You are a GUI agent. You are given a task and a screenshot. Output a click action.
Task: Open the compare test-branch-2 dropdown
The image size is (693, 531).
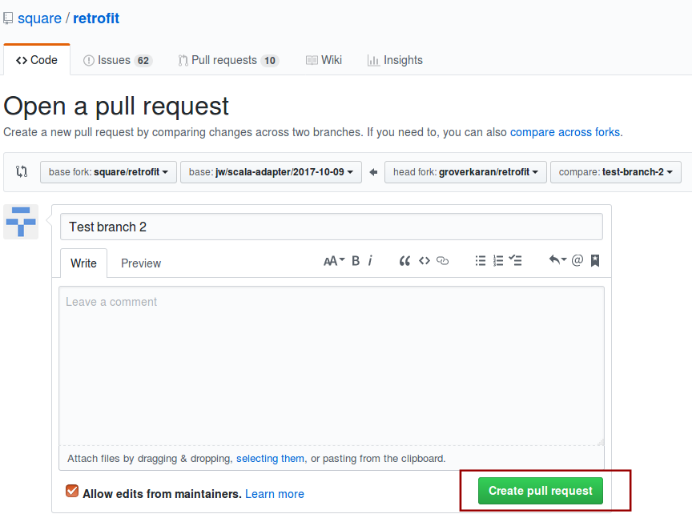coord(615,172)
